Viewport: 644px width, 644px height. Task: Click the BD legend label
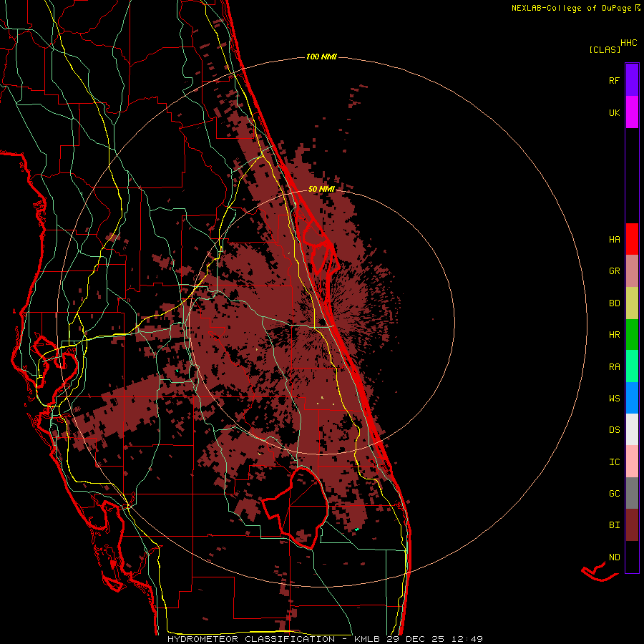pos(614,303)
